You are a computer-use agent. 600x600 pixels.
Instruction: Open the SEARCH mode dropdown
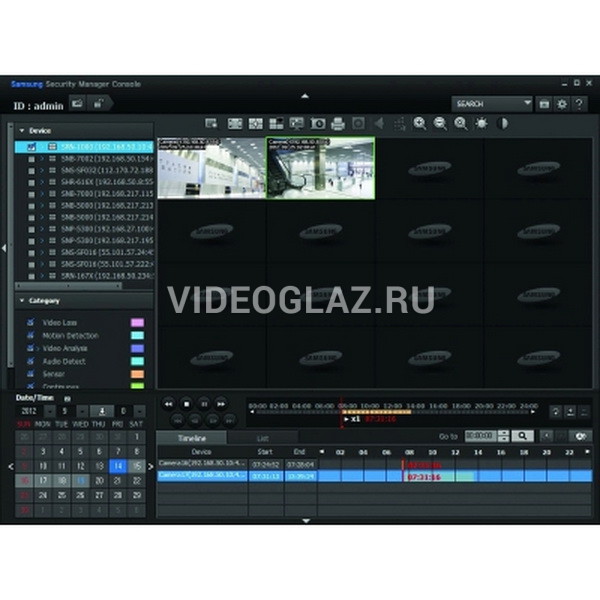[492, 104]
